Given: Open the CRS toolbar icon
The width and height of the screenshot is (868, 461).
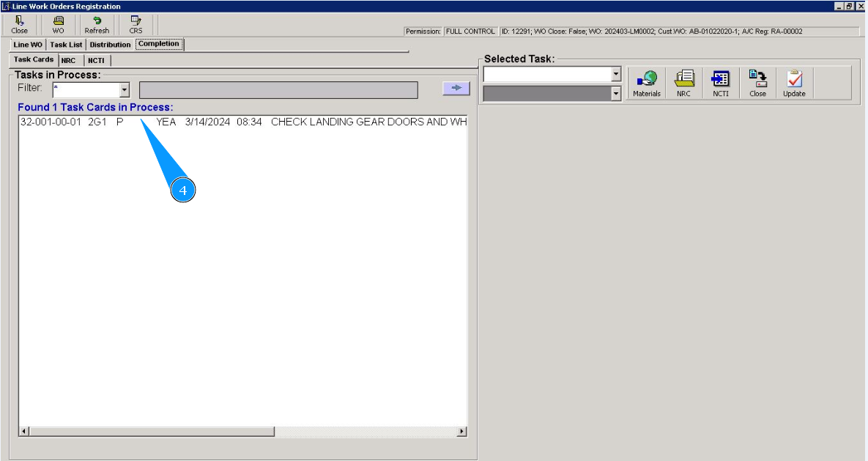Looking at the screenshot, I should coord(136,25).
